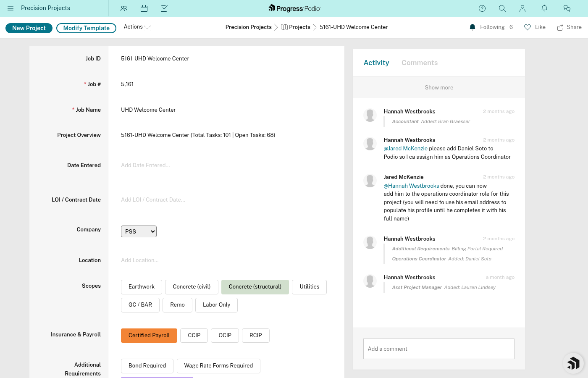Select the Activity tab

pos(376,63)
